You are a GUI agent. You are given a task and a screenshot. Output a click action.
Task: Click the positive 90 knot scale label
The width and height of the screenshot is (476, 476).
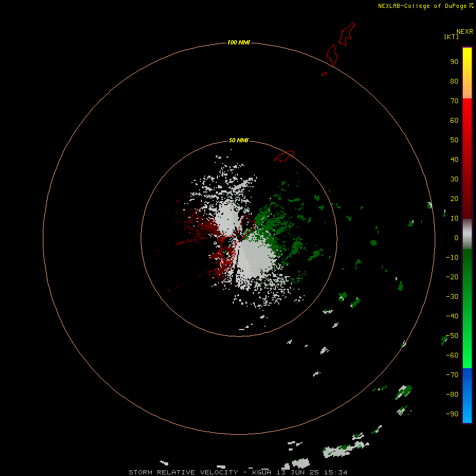pos(454,62)
